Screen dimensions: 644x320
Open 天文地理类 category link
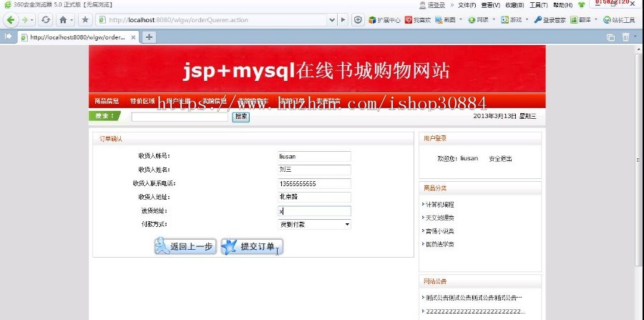pyautogui.click(x=439, y=218)
